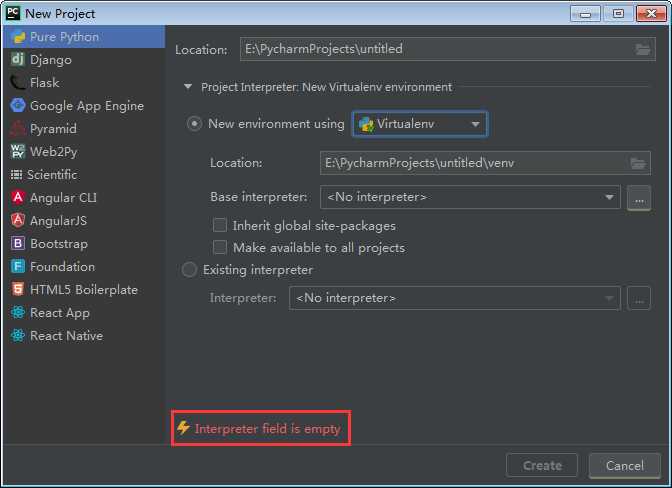Choose Flask in the project list
Viewport: 672px width, 488px height.
click(84, 83)
